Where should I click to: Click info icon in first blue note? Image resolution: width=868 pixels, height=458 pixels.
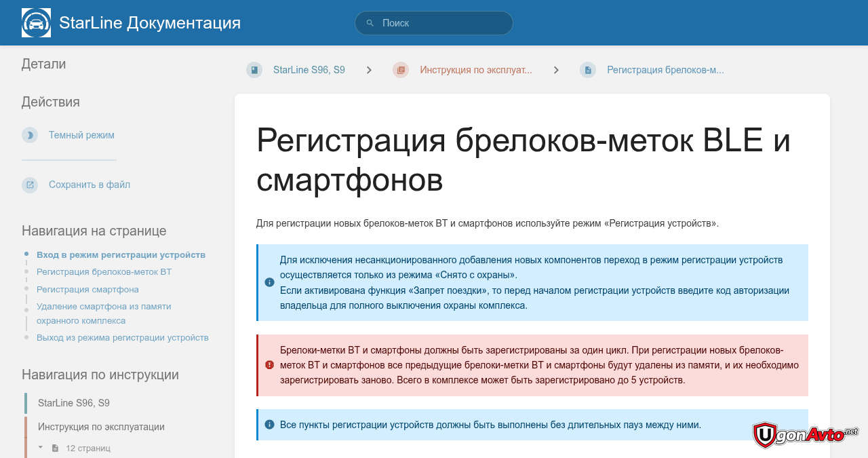tap(269, 282)
